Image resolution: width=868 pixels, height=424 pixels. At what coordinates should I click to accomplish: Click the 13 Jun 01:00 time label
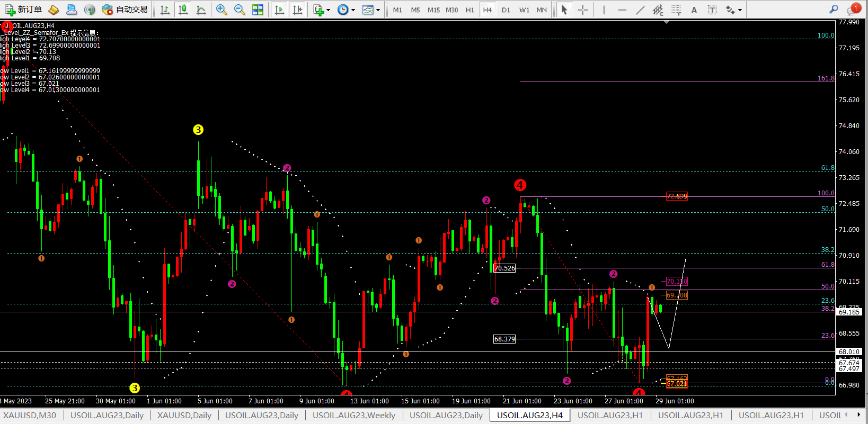369,401
